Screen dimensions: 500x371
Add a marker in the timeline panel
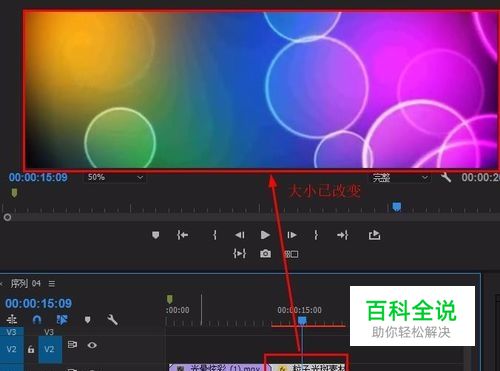(87, 320)
